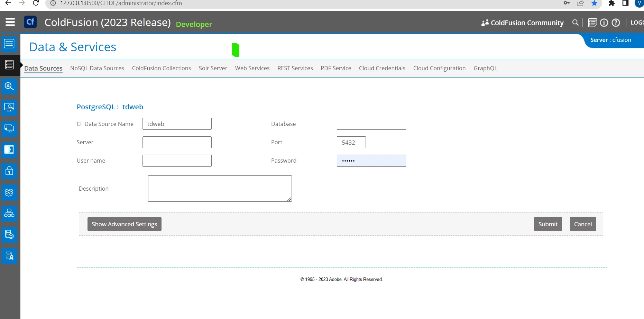Viewport: 644px width, 319px height.
Task: Open Solr Server tab
Action: click(x=213, y=68)
